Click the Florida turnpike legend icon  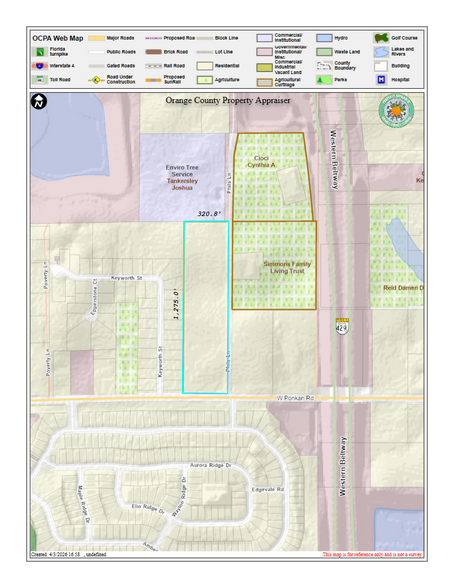click(40, 52)
